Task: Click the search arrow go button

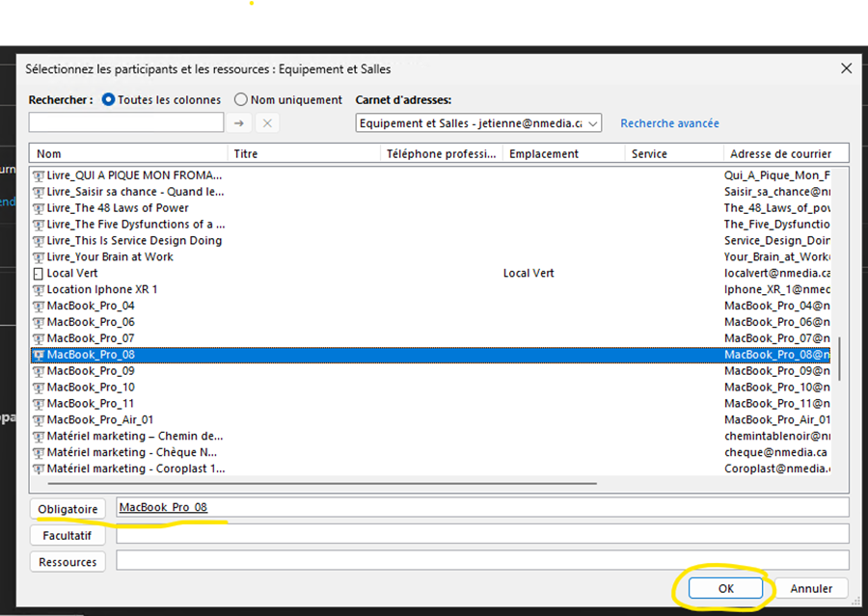Action: 238,122
